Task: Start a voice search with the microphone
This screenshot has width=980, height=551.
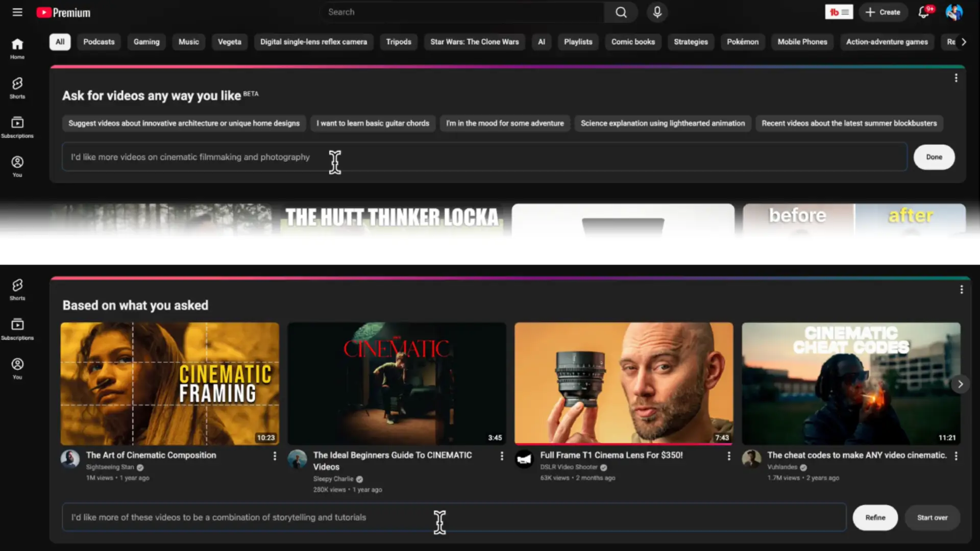Action: 657,12
